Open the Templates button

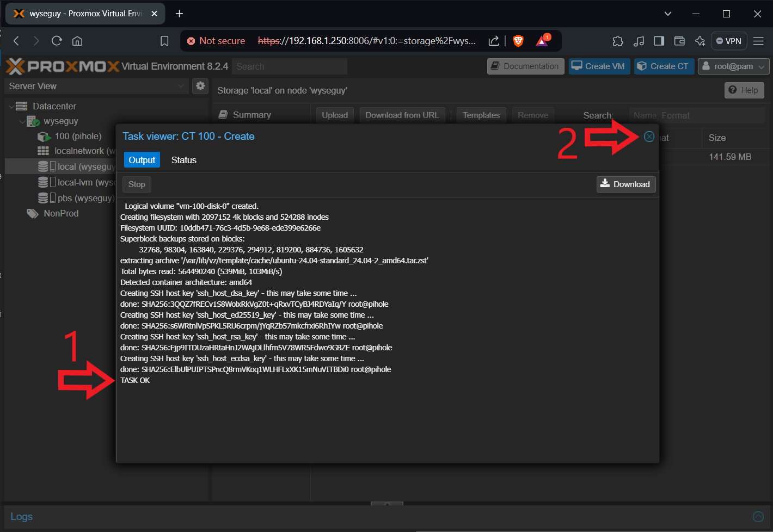pyautogui.click(x=481, y=115)
